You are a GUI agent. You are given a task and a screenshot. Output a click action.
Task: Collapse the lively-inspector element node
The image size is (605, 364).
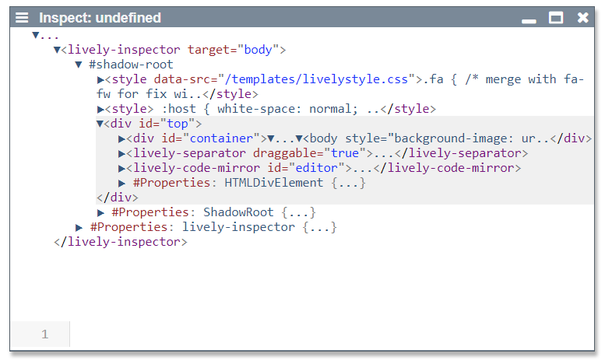(57, 50)
